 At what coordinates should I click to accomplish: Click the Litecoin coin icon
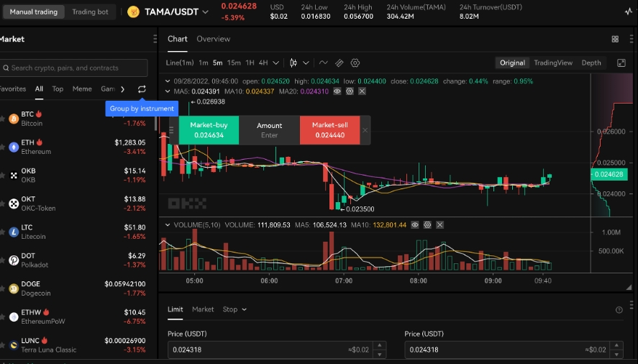[x=14, y=232]
